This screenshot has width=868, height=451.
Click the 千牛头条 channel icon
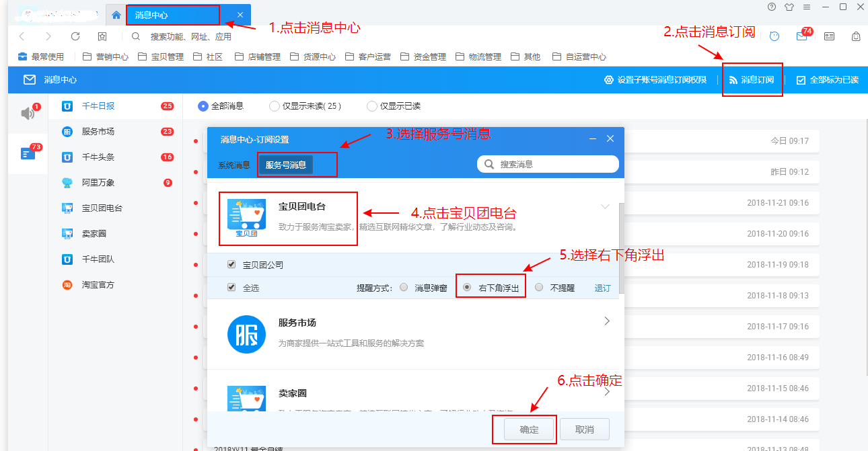pyautogui.click(x=67, y=157)
